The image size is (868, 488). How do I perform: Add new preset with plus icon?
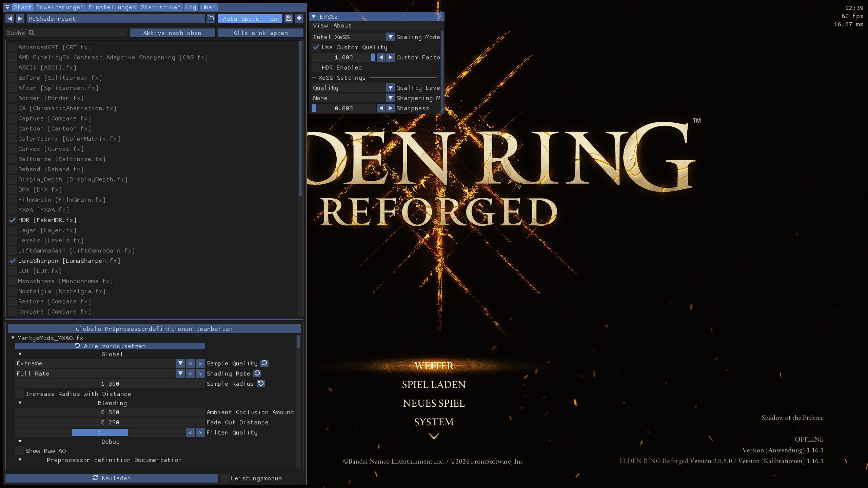(299, 19)
